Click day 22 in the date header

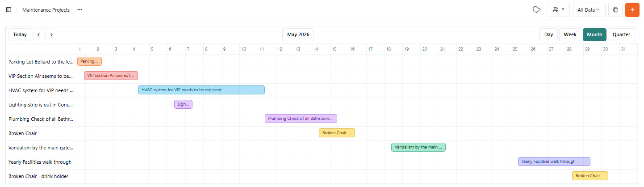point(460,49)
